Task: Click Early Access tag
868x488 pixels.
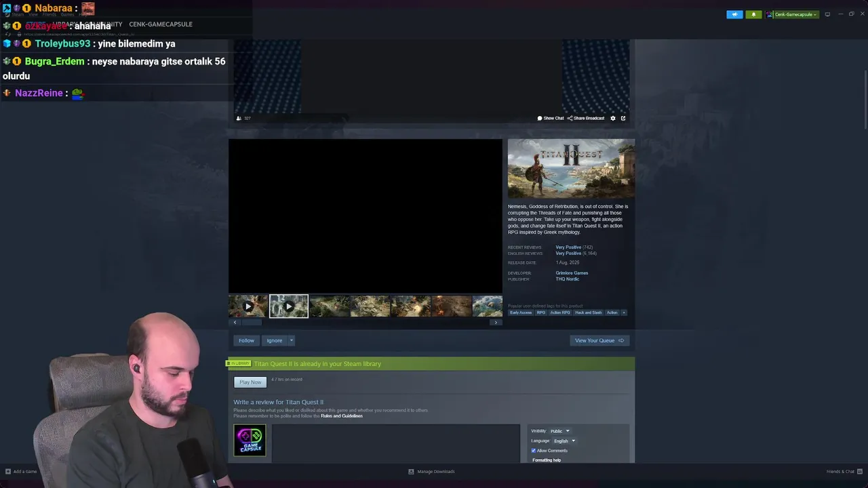Action: (521, 312)
